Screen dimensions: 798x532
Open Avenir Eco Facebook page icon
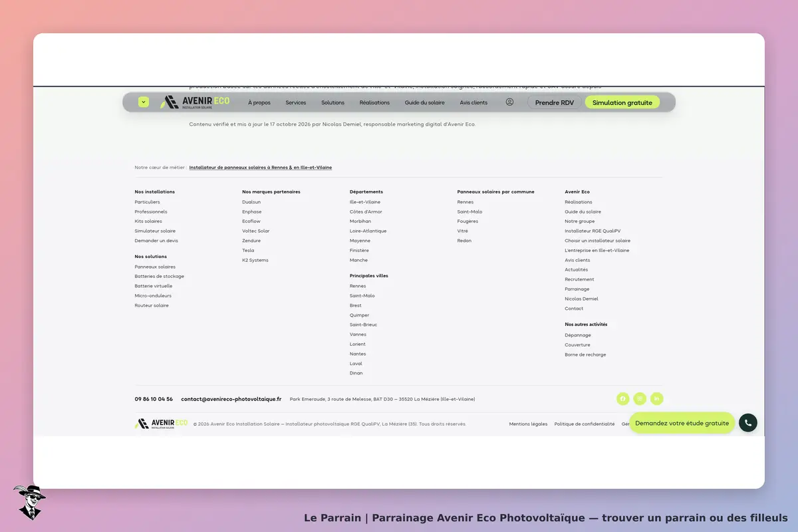(622, 399)
